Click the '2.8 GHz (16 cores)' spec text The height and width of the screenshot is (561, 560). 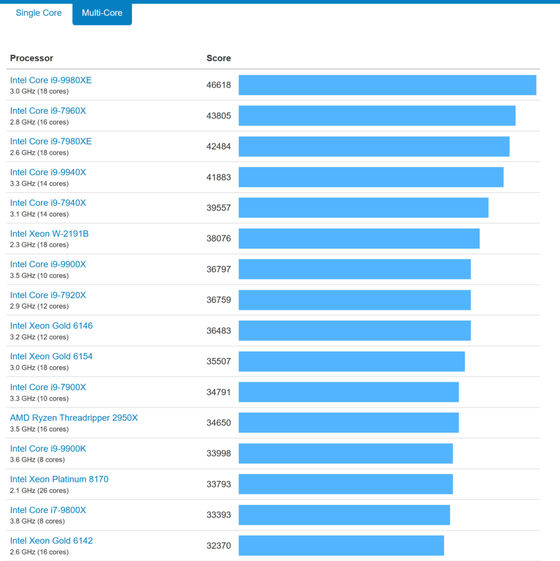[x=39, y=122]
